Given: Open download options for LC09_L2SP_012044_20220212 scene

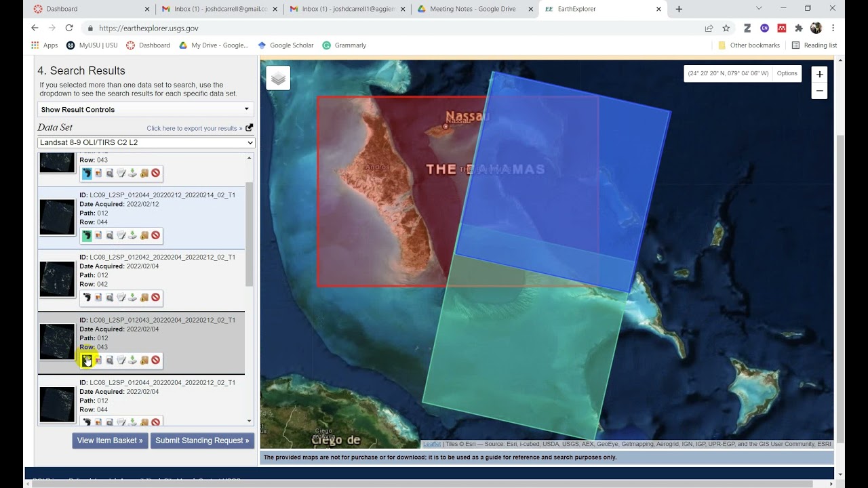Looking at the screenshot, I should pos(133,235).
